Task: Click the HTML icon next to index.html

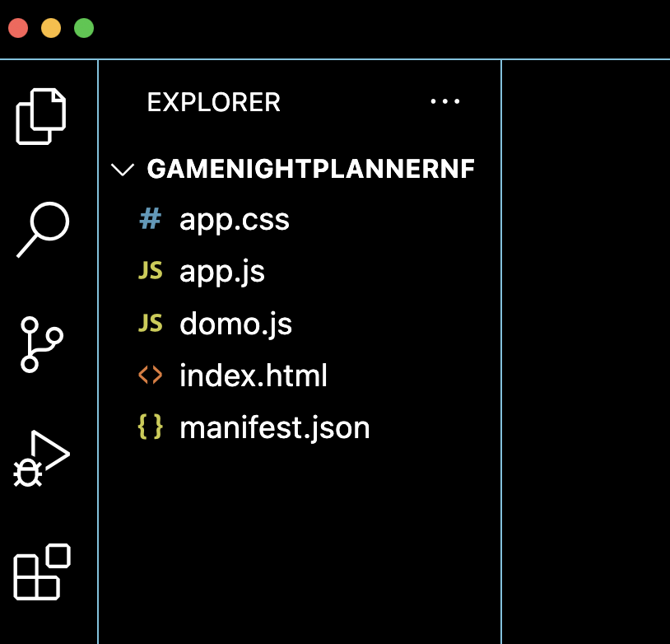Action: pyautogui.click(x=151, y=376)
